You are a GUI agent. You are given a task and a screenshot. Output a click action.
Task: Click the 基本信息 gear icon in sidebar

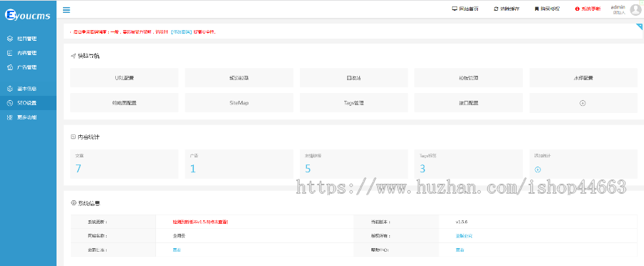[10, 89]
